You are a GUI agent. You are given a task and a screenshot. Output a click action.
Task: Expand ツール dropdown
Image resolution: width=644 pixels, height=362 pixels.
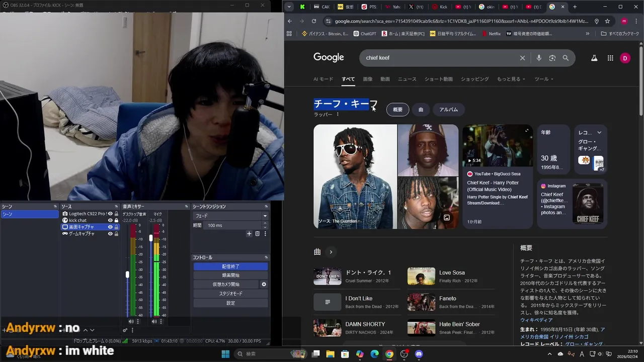543,79
